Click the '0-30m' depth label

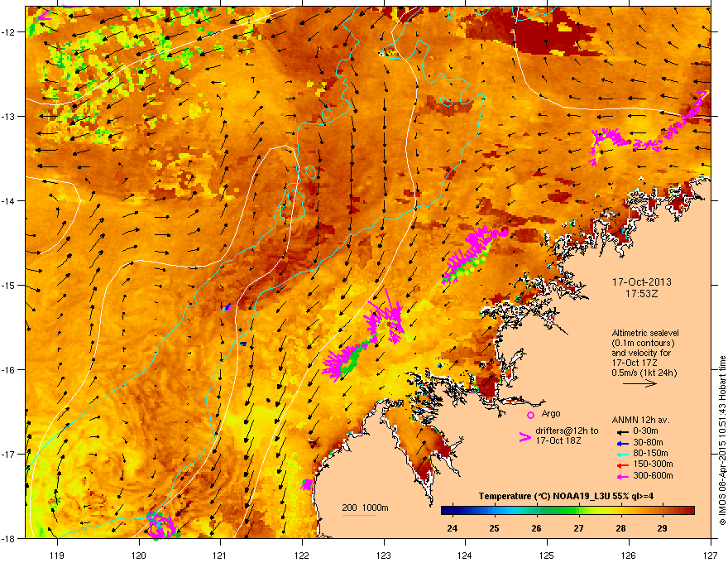645,431
